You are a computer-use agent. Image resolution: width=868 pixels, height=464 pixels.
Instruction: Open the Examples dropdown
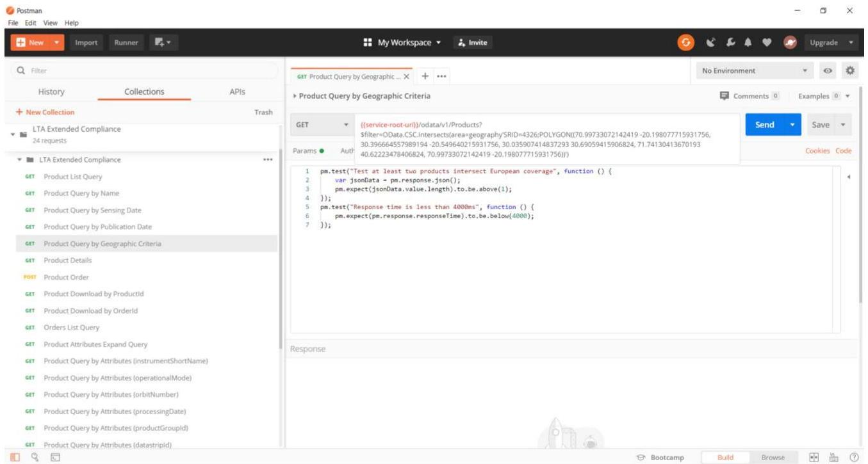click(824, 96)
